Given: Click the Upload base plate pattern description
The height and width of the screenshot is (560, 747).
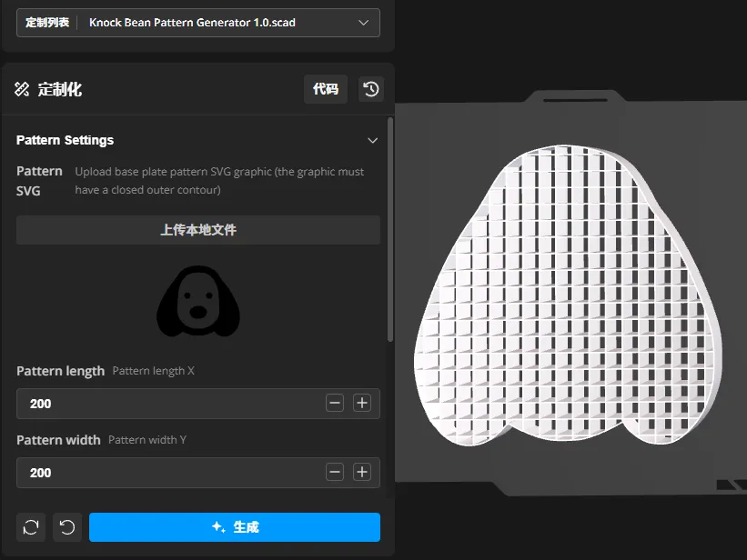Looking at the screenshot, I should coord(219,181).
